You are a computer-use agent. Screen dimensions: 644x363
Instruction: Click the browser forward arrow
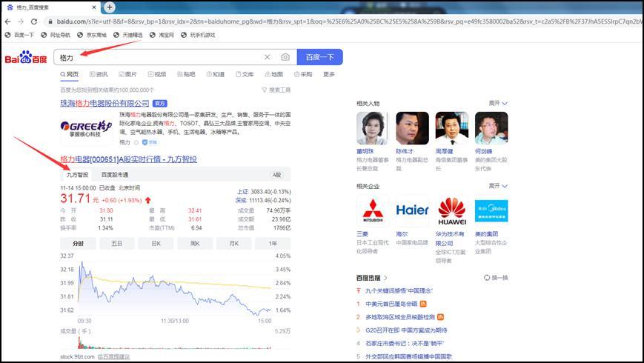click(21, 21)
